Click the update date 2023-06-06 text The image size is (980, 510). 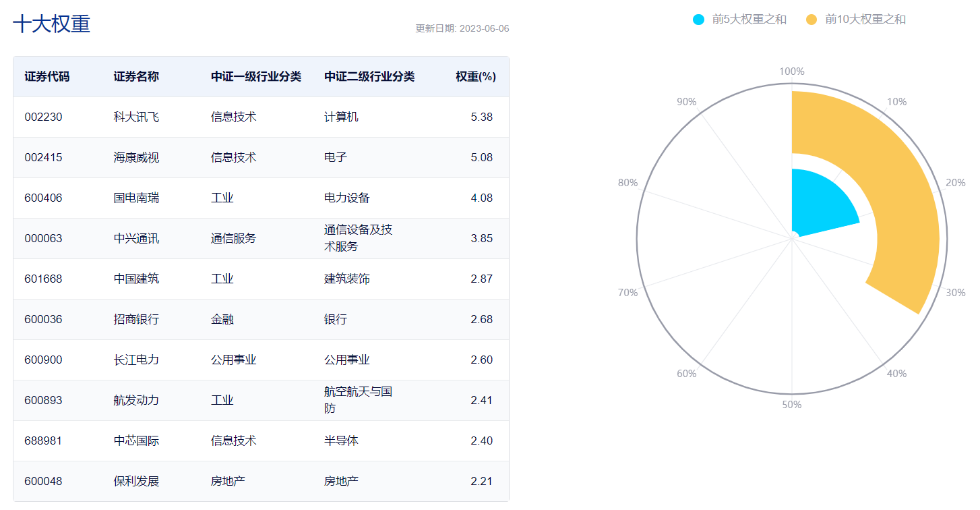[x=462, y=28]
